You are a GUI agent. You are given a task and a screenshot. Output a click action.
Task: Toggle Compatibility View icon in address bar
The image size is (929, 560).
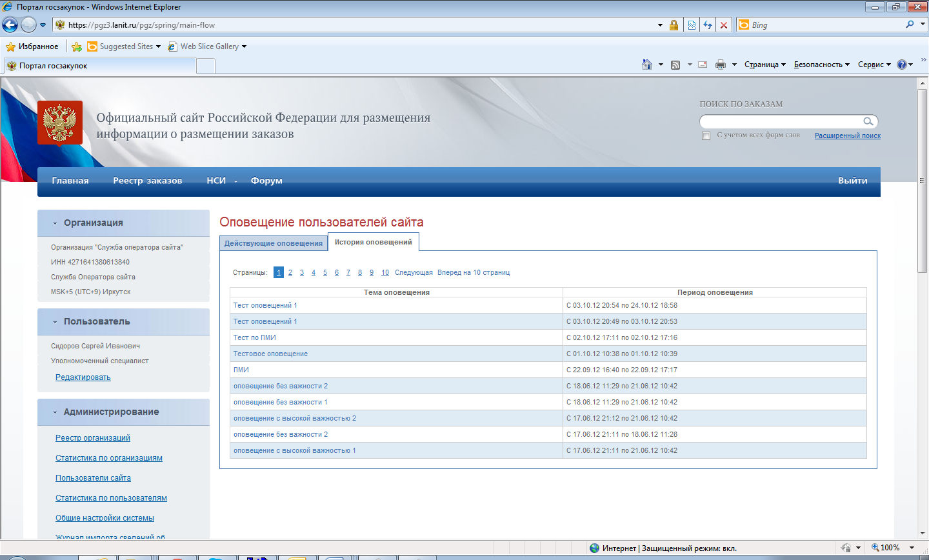(692, 25)
